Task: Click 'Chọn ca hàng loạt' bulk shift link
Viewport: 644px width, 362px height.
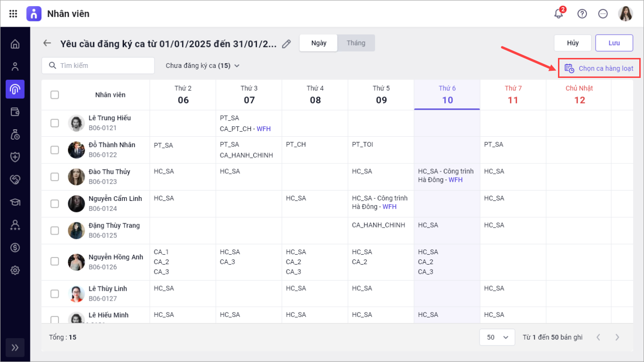Action: [599, 68]
